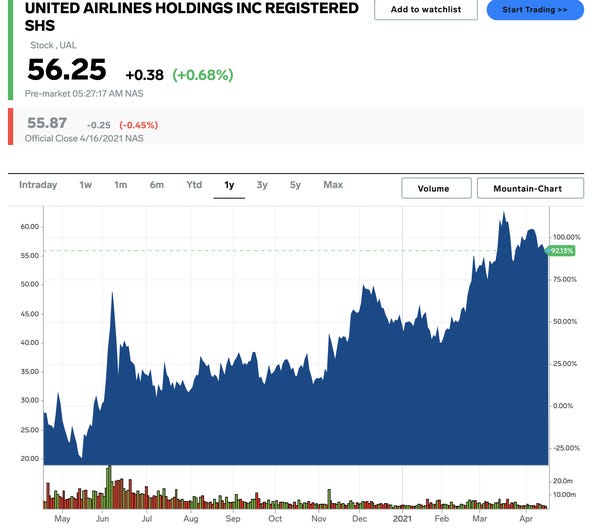600x529 pixels.
Task: Click the +0.68% change value
Action: (x=203, y=75)
